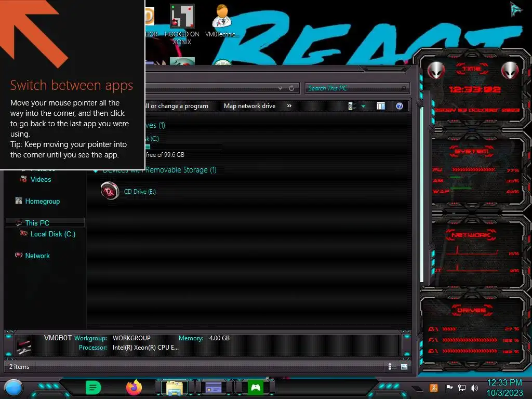Click the Homegroup icon
Viewport: 532px width, 399px height.
(x=19, y=201)
